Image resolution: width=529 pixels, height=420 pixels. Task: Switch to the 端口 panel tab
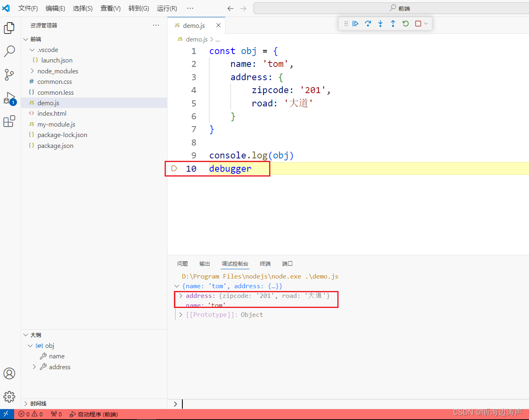[x=287, y=264]
